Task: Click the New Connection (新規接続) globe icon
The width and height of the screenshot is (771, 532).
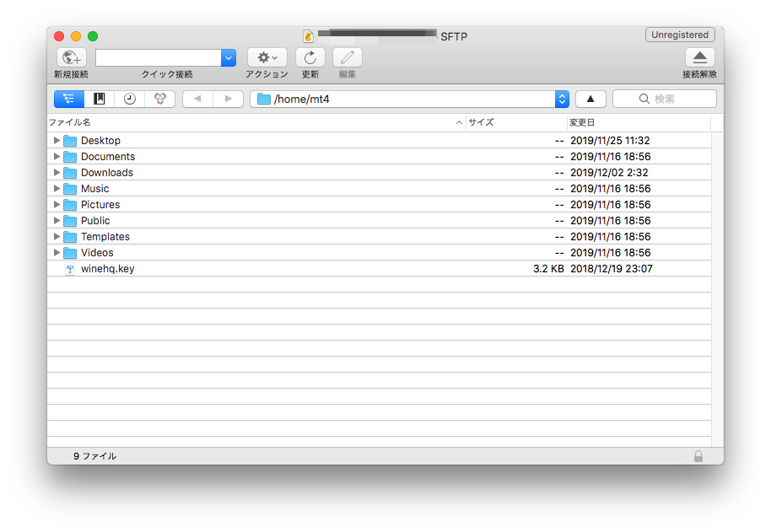Action: pyautogui.click(x=72, y=58)
